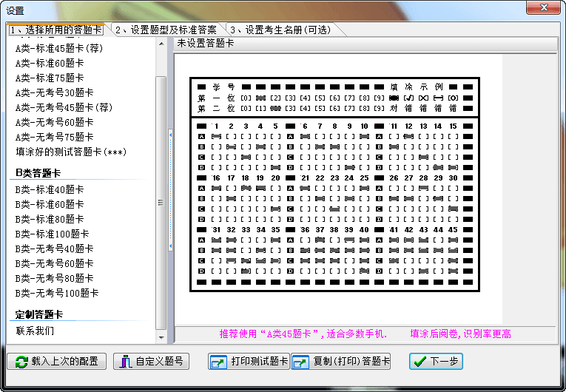
Task: Click the answer sheet preview image
Action: [x=334, y=185]
